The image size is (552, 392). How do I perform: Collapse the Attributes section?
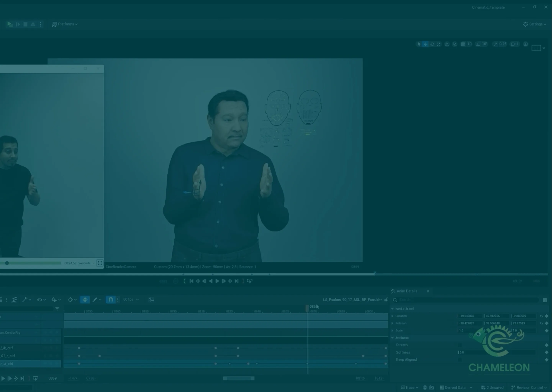(392, 338)
